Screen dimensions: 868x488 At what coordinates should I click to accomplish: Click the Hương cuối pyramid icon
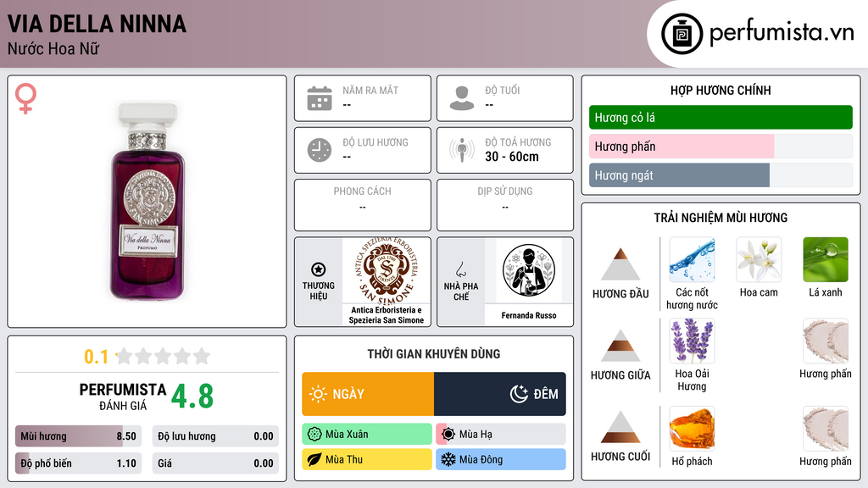620,427
